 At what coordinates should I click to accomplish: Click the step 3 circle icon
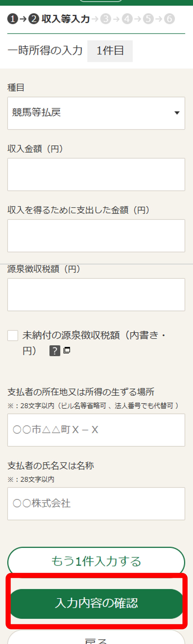coord(106,19)
